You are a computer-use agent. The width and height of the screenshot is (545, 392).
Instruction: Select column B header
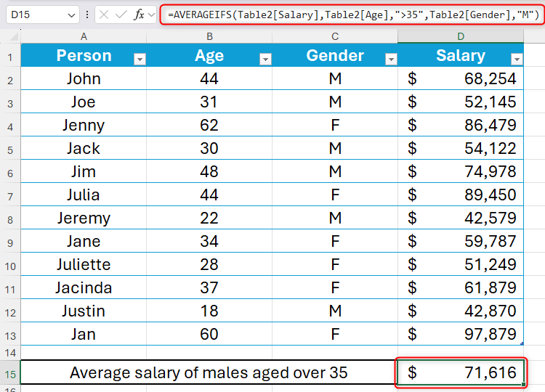coord(209,36)
